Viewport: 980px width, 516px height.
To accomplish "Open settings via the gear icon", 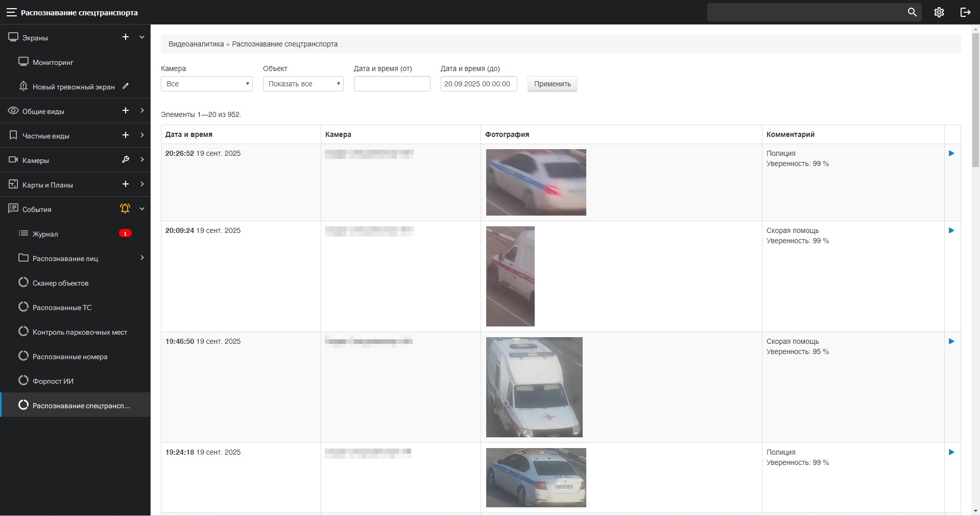I will point(939,12).
